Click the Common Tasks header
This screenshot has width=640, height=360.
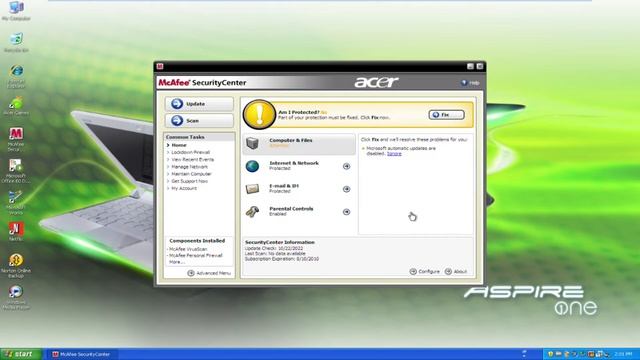tap(199, 137)
